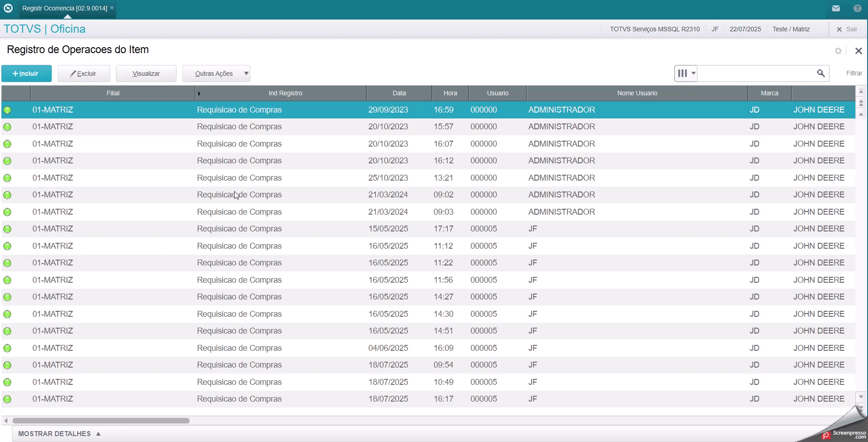Click JOHN DEERE in the 04/06/2025 row
The height and width of the screenshot is (442, 868).
point(819,348)
